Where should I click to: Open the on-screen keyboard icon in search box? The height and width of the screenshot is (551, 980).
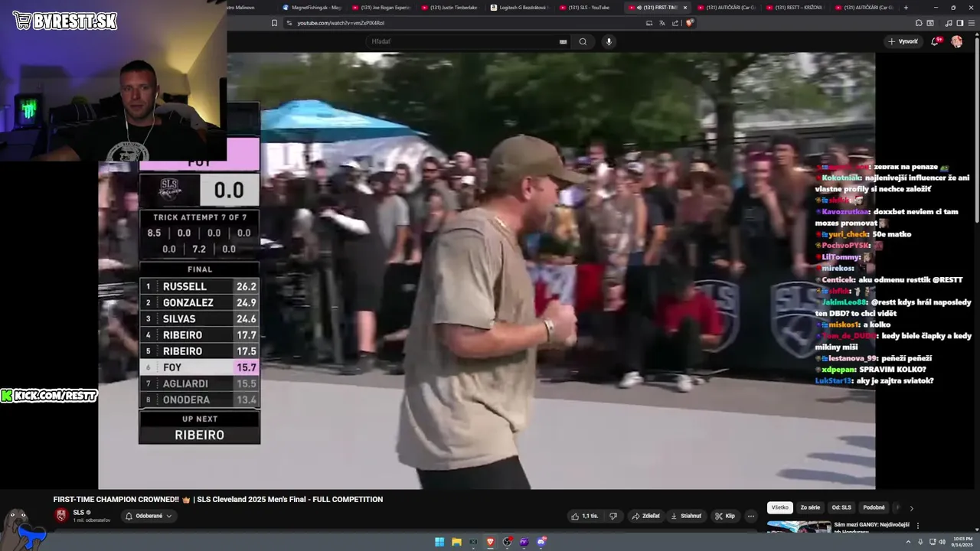click(x=563, y=41)
